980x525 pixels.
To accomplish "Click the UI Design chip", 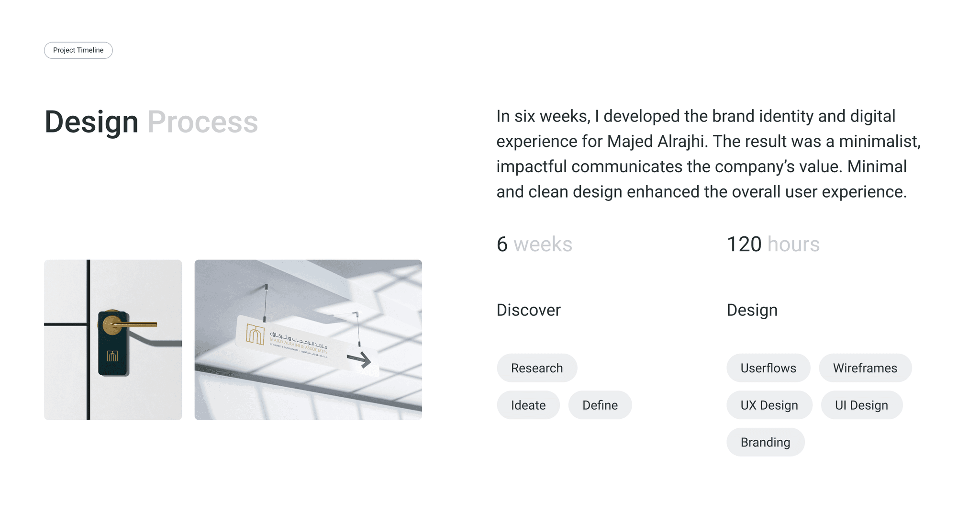I will click(x=861, y=405).
